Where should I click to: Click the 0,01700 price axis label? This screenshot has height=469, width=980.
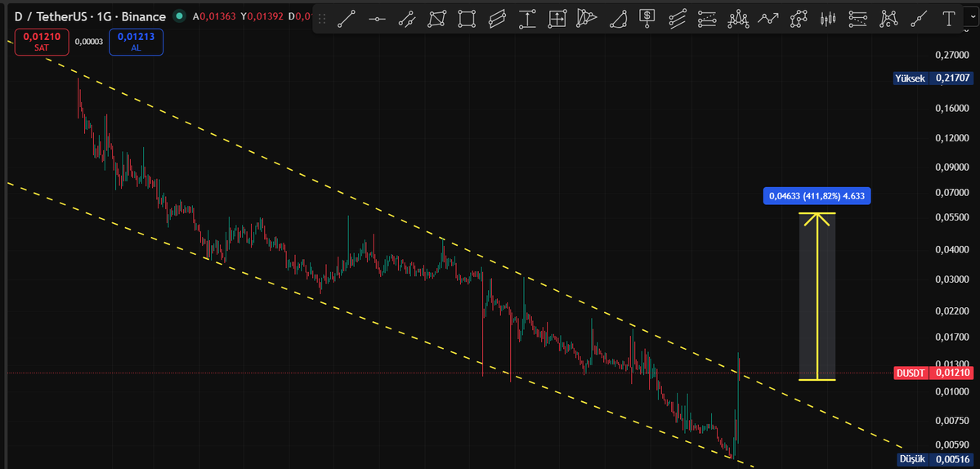[x=952, y=337]
